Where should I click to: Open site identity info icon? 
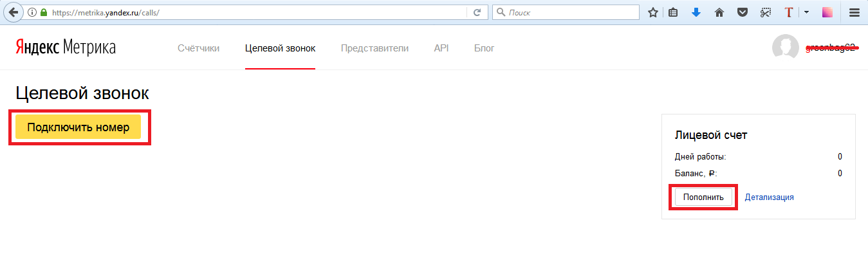click(33, 12)
